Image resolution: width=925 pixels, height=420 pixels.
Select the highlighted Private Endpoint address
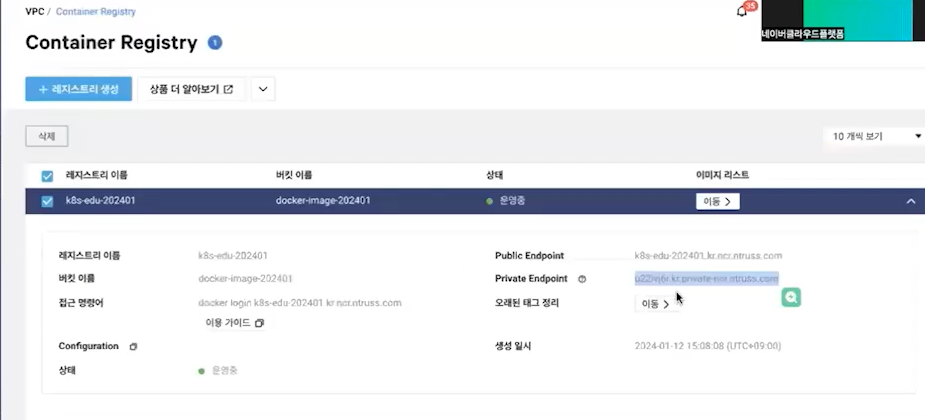707,278
